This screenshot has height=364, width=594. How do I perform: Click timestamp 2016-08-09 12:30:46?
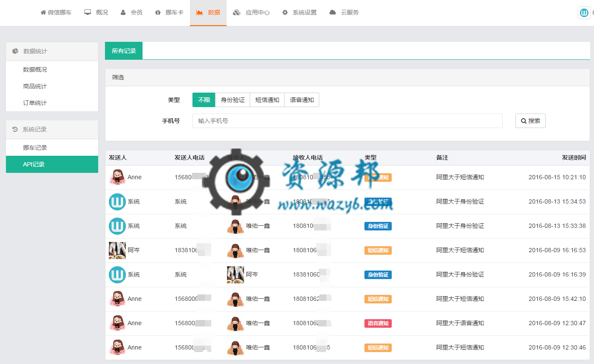557,347
